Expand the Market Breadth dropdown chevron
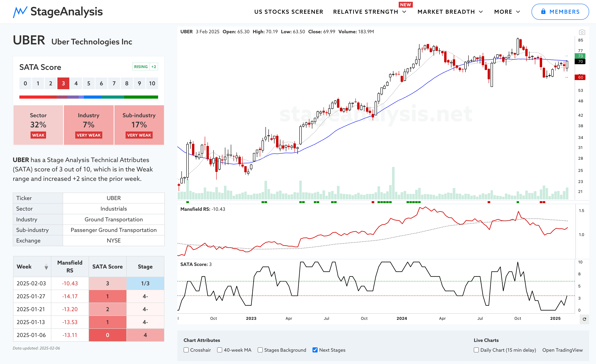596x364 pixels. coord(481,12)
